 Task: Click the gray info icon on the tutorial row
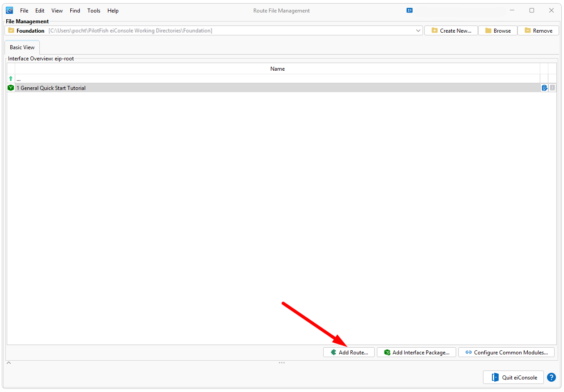click(x=552, y=88)
